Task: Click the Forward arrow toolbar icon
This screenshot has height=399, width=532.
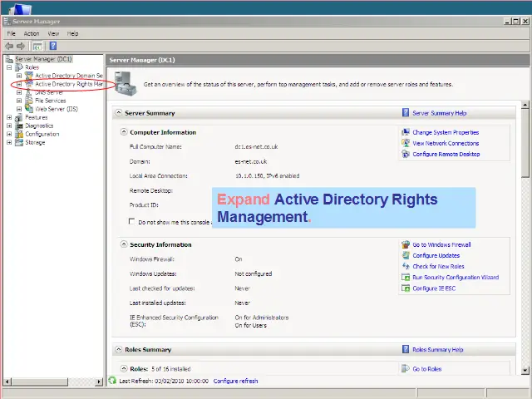Action: pyautogui.click(x=21, y=46)
